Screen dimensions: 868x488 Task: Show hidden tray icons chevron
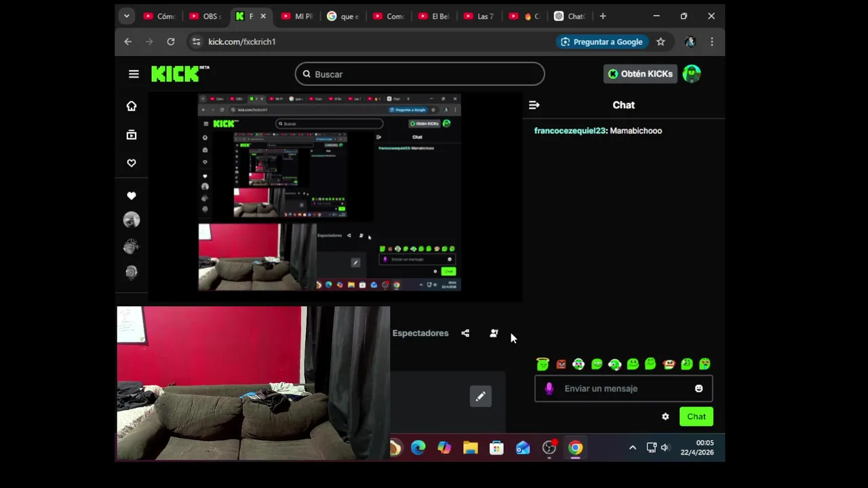coord(633,448)
